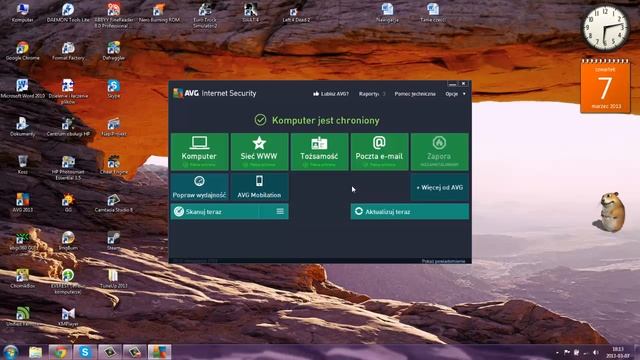The width and height of the screenshot is (640, 360).
Task: Click the volume speaker tray icon
Action: (x=596, y=352)
